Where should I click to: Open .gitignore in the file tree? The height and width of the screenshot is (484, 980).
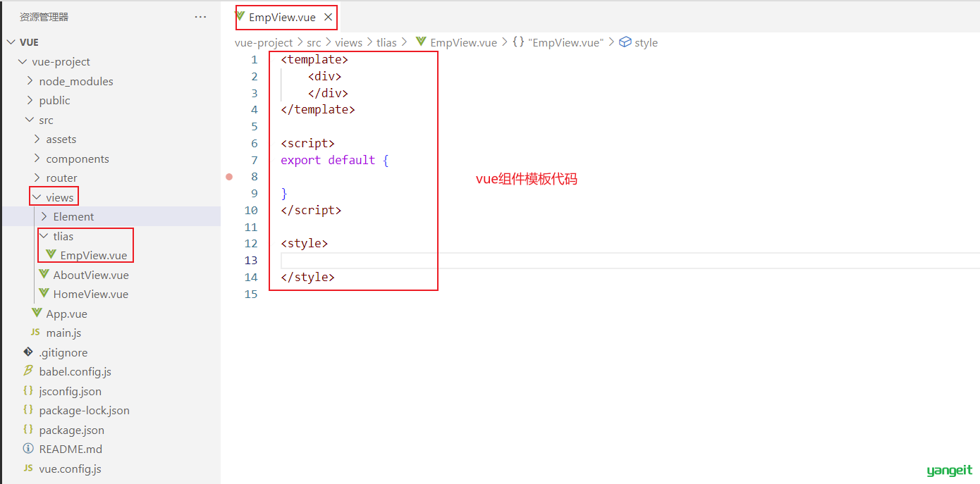[63, 352]
